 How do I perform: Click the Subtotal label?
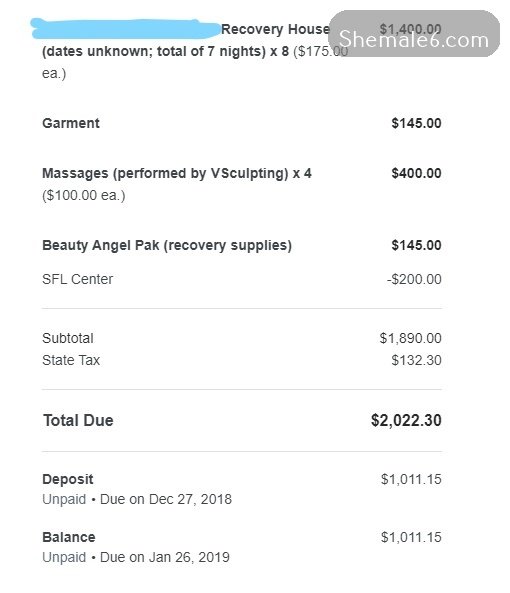point(68,338)
